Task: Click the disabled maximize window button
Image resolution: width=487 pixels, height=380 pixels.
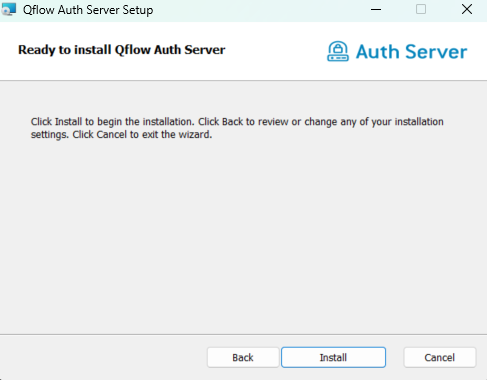Action: coord(421,9)
